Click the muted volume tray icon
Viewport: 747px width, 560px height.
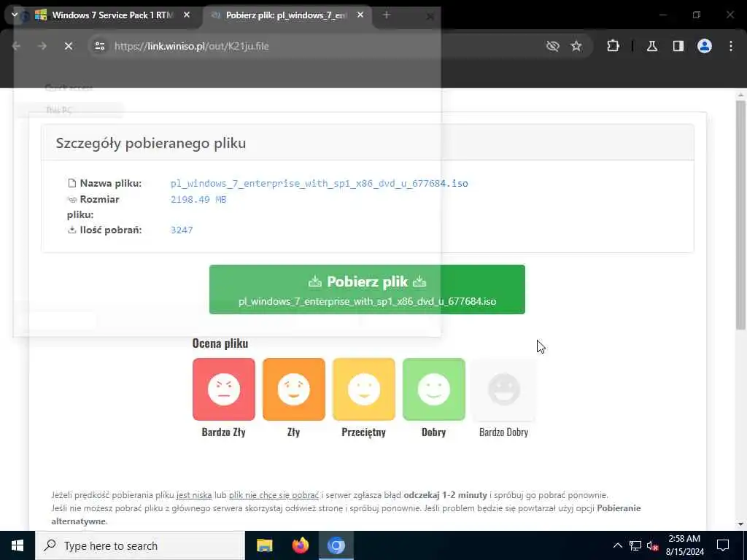(x=653, y=545)
